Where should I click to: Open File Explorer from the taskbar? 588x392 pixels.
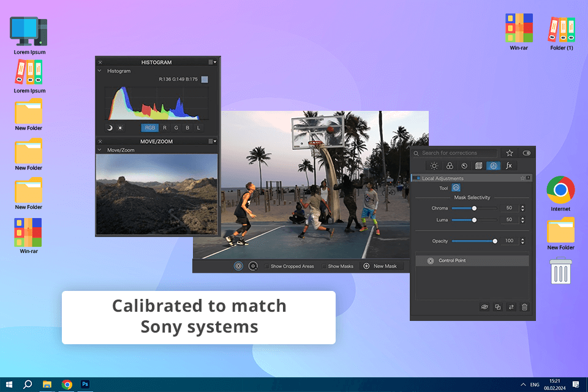[x=47, y=385]
